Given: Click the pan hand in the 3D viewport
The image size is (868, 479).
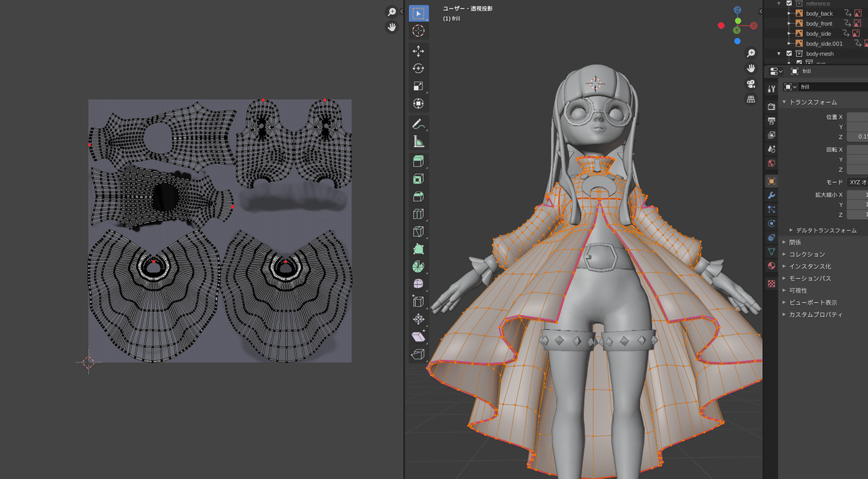Looking at the screenshot, I should point(751,68).
